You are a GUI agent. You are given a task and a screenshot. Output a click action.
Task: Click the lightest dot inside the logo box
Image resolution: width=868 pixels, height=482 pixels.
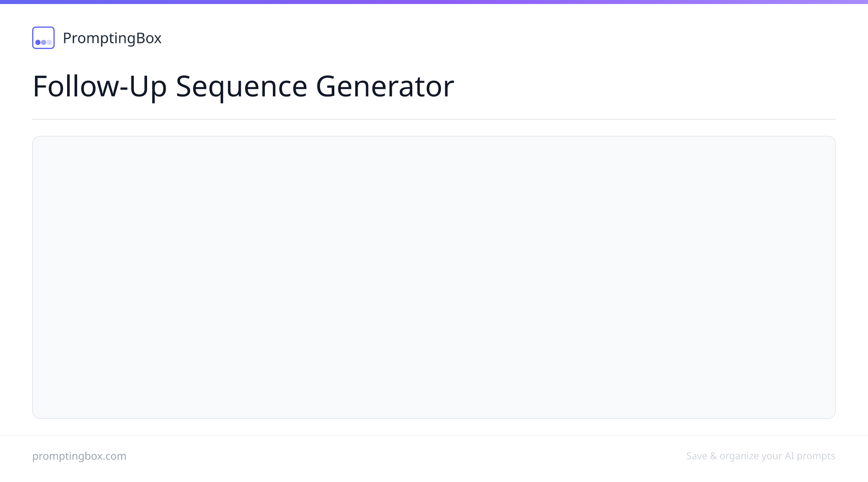tap(49, 42)
